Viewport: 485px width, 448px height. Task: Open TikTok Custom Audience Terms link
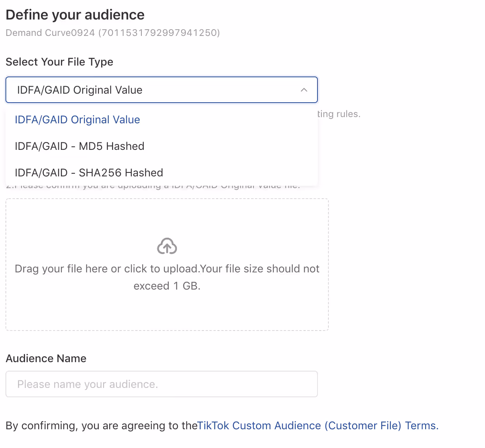[318, 425]
